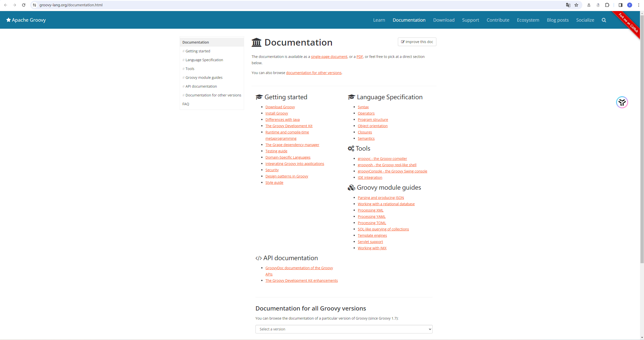Open the Contribute nav item
Viewport: 644px width, 340px height.
point(498,20)
